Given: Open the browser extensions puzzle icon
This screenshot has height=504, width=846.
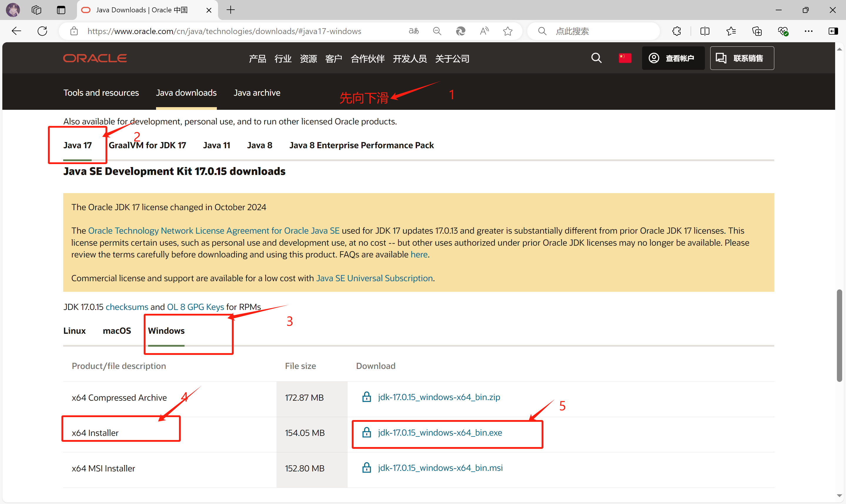Looking at the screenshot, I should [676, 31].
